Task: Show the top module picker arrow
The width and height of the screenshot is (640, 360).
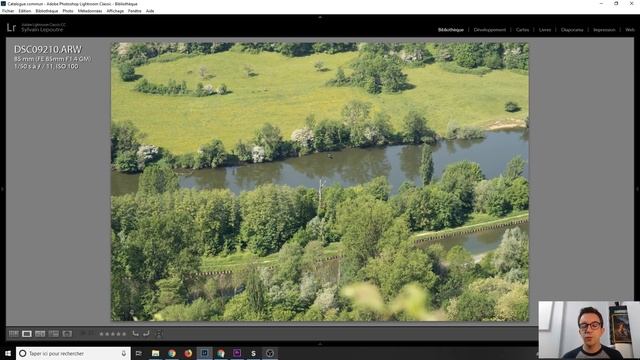Action: pyautogui.click(x=320, y=17)
